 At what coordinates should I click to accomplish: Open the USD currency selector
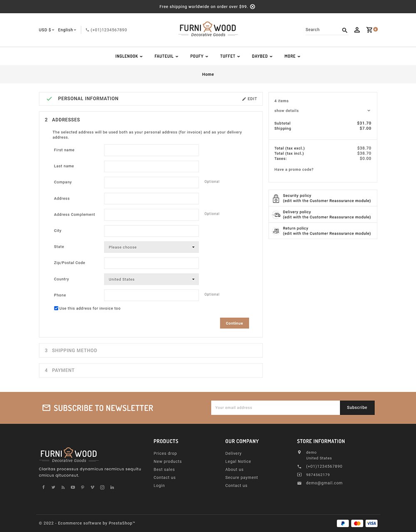click(45, 30)
